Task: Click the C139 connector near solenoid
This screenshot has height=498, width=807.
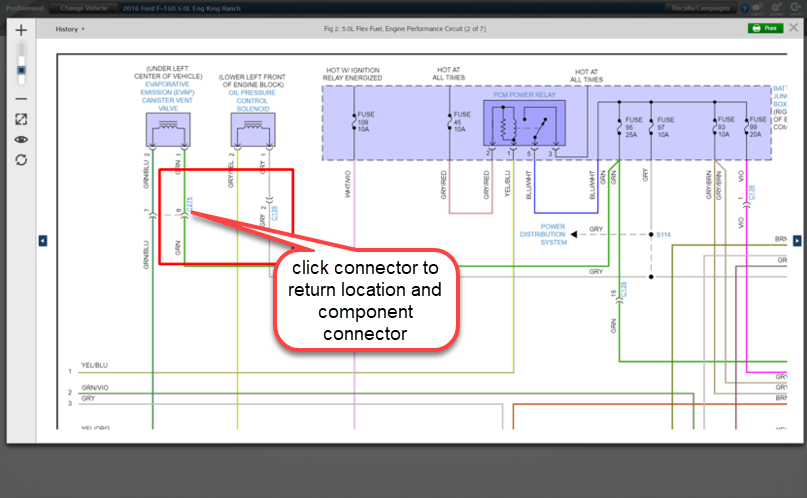Action: click(275, 212)
